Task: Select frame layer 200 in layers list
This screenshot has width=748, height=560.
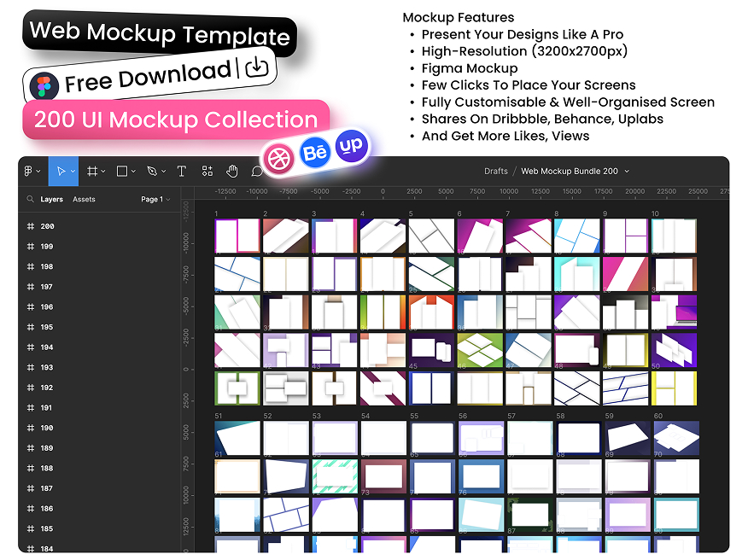Action: (47, 226)
